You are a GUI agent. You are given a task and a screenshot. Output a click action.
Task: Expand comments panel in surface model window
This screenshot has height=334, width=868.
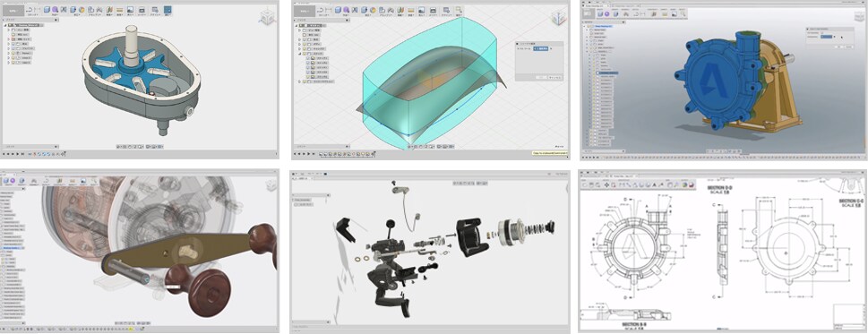coord(347,147)
